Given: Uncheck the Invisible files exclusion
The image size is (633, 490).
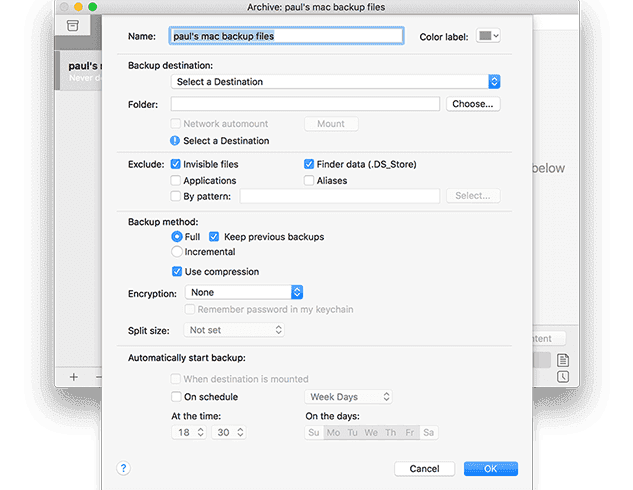Looking at the screenshot, I should click(x=176, y=164).
